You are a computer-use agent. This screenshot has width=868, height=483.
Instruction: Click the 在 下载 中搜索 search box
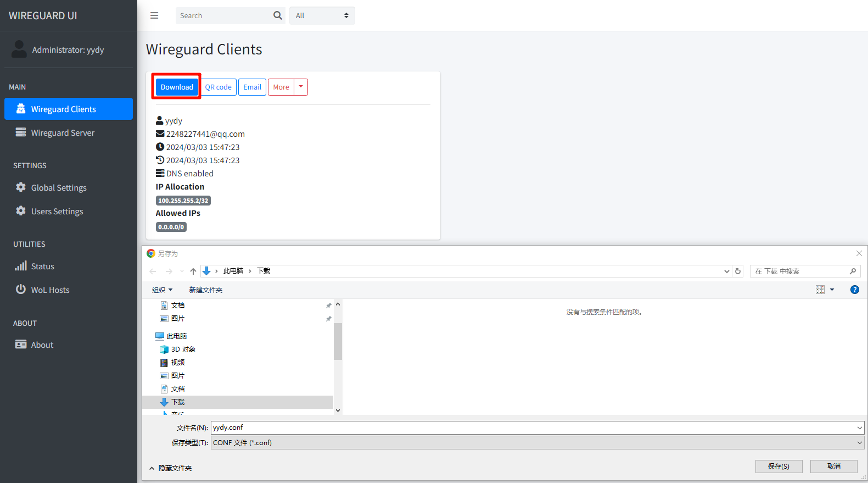[805, 271]
